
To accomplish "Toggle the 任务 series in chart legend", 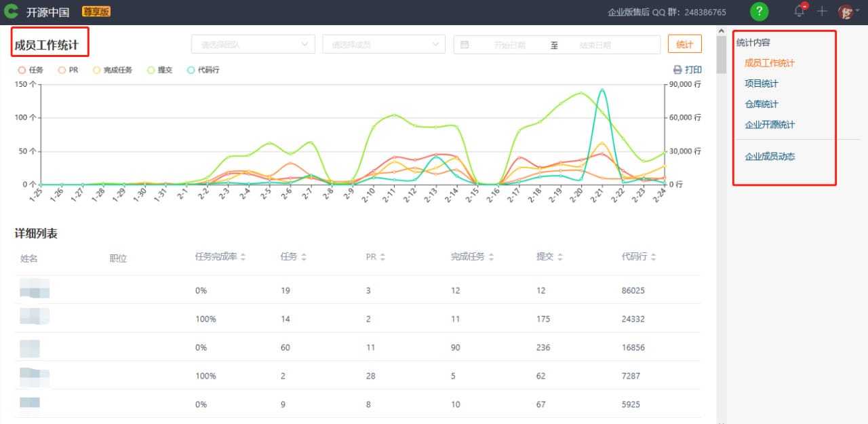I will [31, 70].
